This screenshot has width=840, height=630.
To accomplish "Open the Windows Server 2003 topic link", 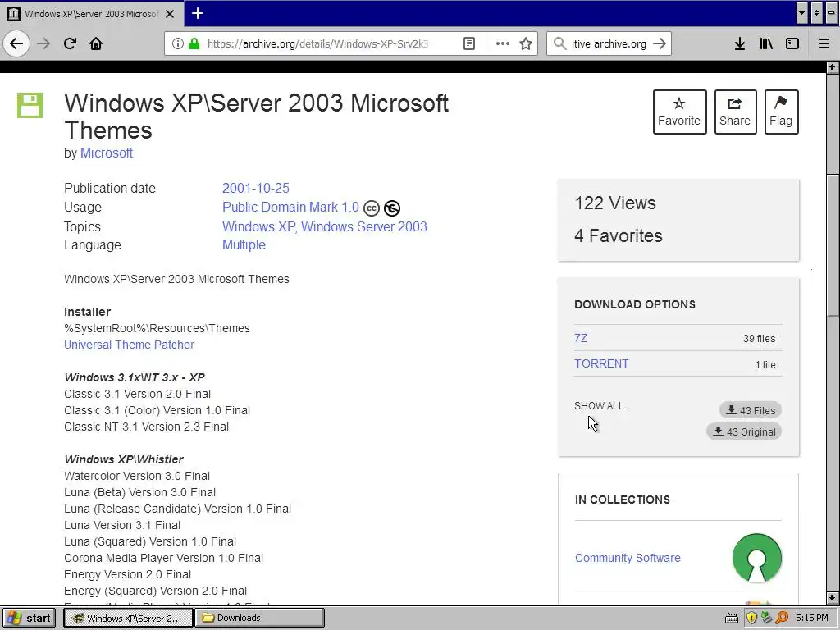I will [x=364, y=226].
